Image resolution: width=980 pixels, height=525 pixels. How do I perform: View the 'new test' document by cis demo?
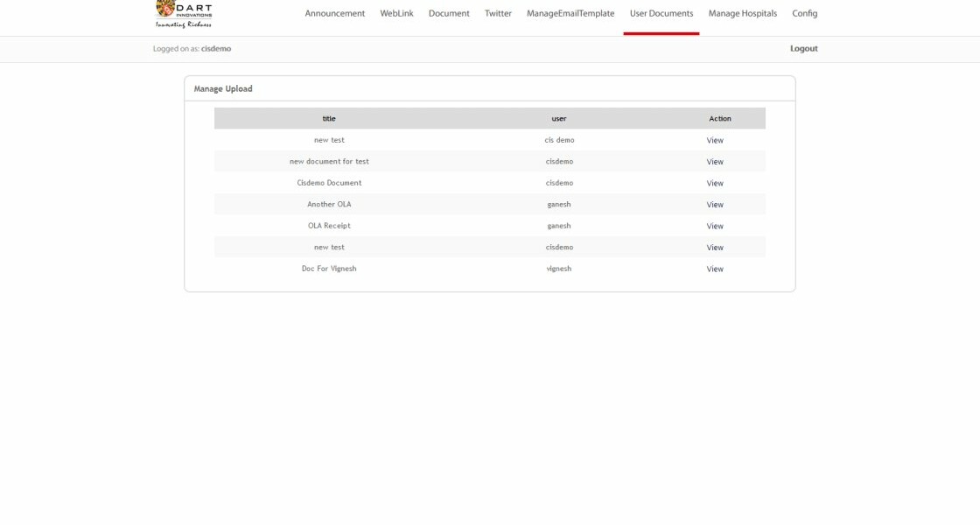tap(715, 140)
